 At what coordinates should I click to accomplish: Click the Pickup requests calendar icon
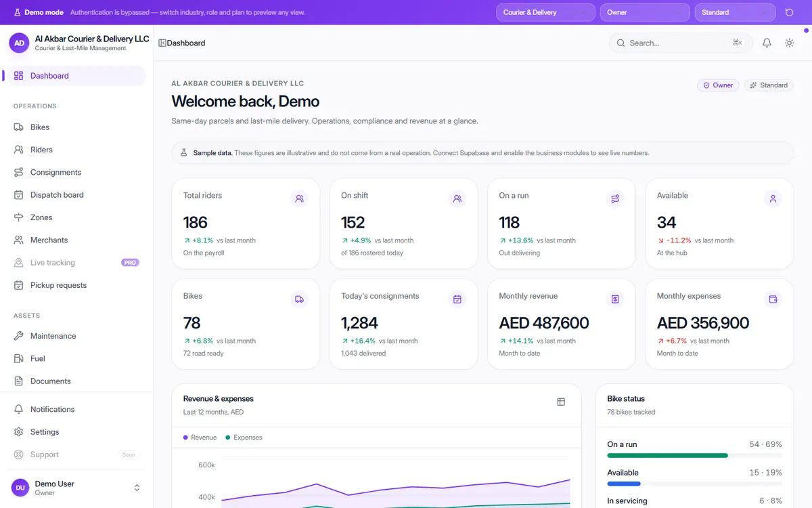pyautogui.click(x=18, y=285)
